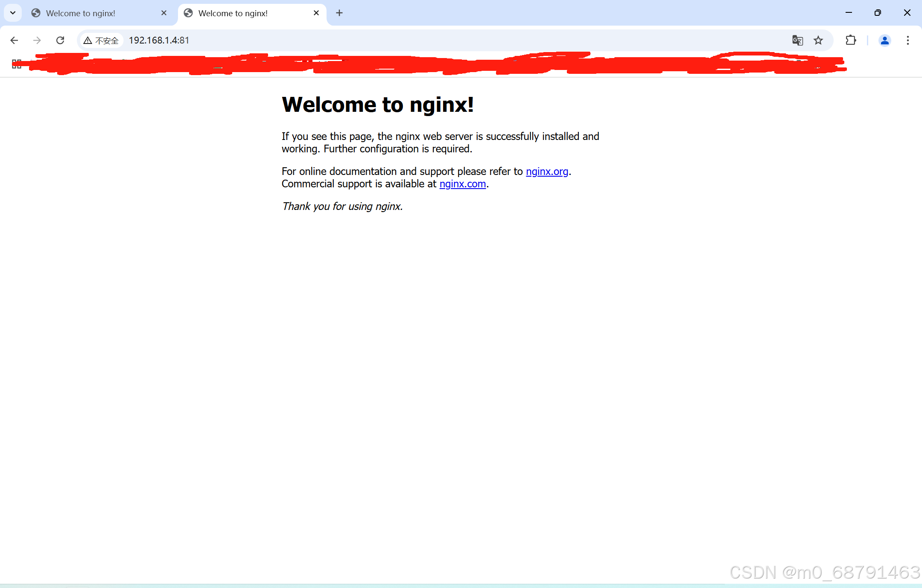The image size is (922, 588).
Task: Click the 不安全 site security warning
Action: [102, 40]
